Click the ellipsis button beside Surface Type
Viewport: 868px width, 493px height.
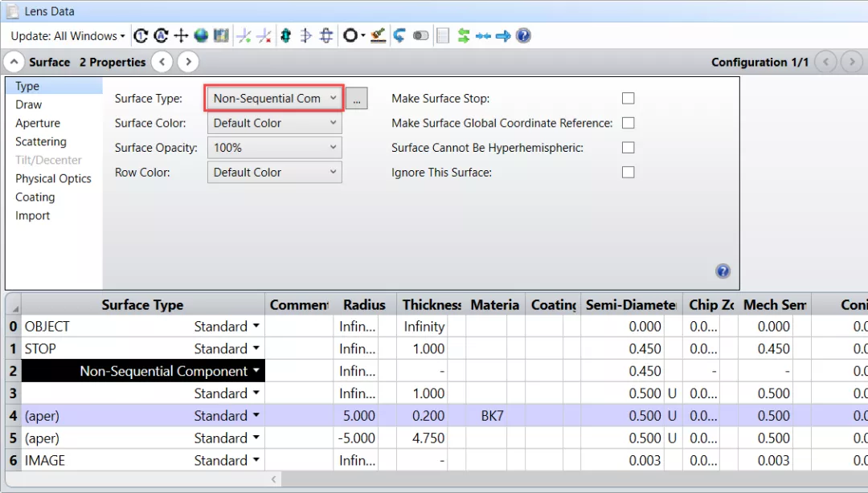point(357,99)
